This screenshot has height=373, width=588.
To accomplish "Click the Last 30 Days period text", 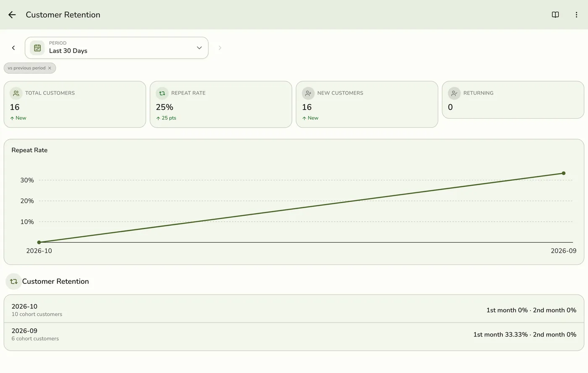I will (x=68, y=51).
